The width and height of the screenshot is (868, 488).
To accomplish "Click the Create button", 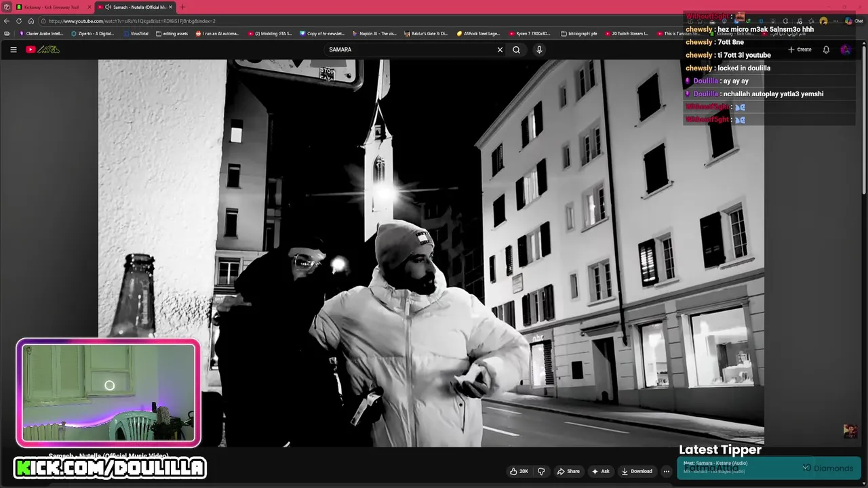I will [800, 49].
